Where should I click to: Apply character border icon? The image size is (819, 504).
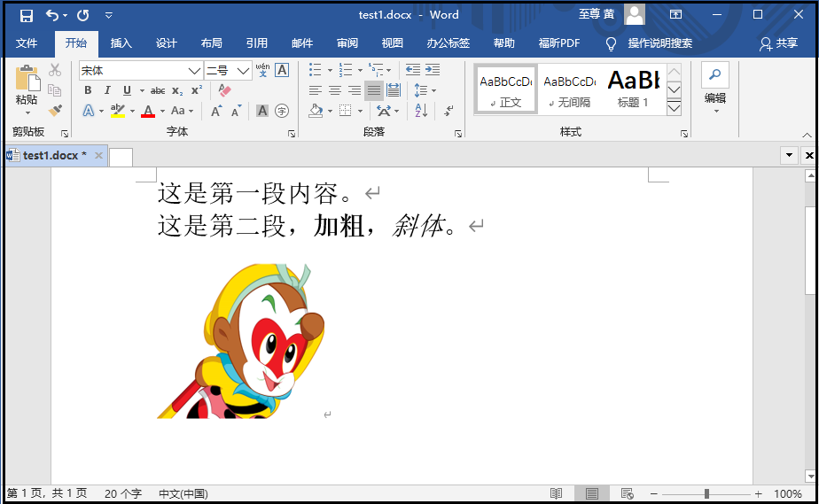click(282, 70)
